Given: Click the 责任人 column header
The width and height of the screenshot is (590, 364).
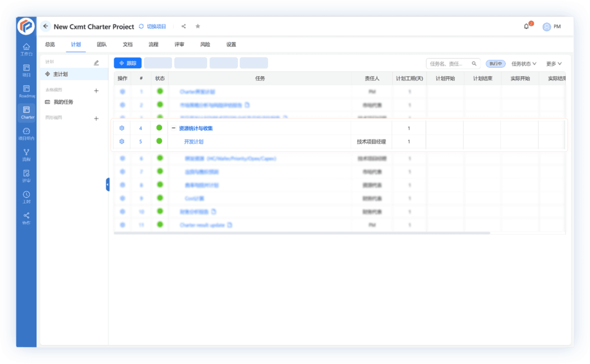Looking at the screenshot, I should [x=372, y=78].
